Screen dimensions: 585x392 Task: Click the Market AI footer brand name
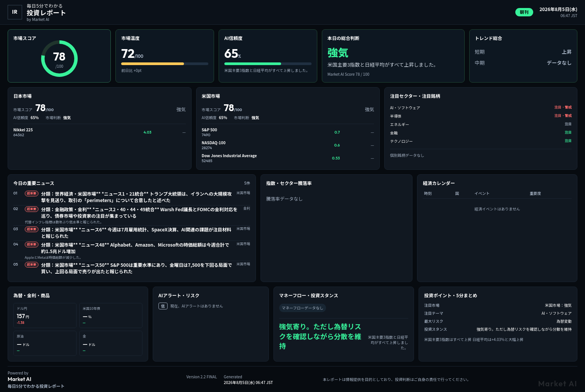click(19, 379)
